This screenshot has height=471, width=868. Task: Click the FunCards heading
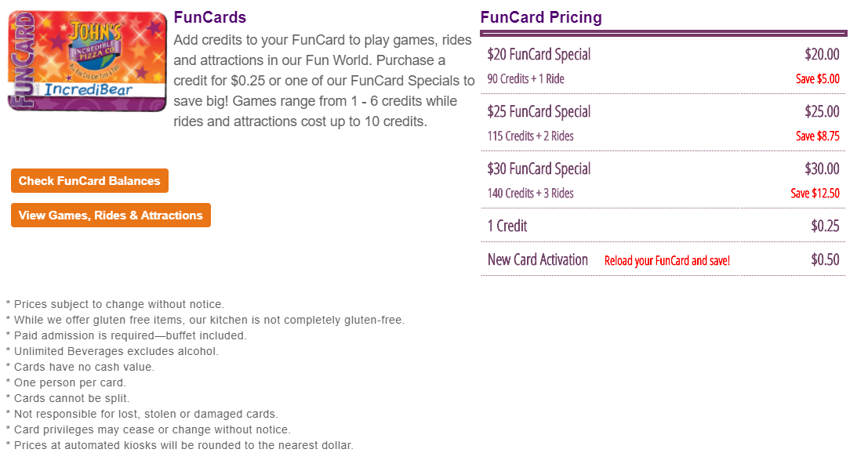210,17
